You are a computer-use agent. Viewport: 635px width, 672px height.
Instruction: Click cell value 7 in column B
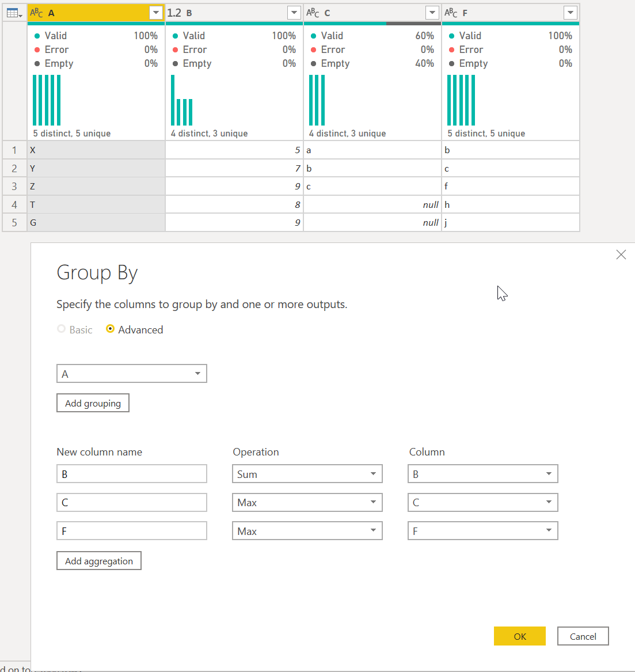(x=234, y=168)
